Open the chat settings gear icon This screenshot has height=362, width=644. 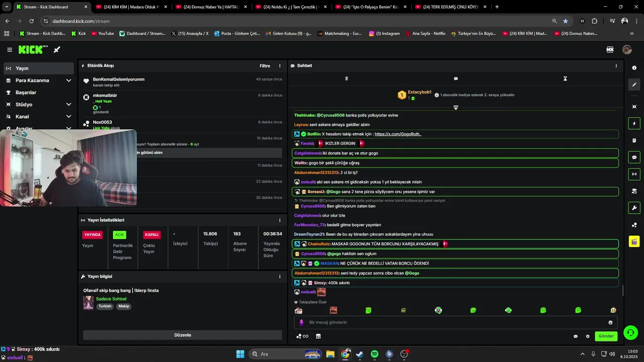[588, 336]
